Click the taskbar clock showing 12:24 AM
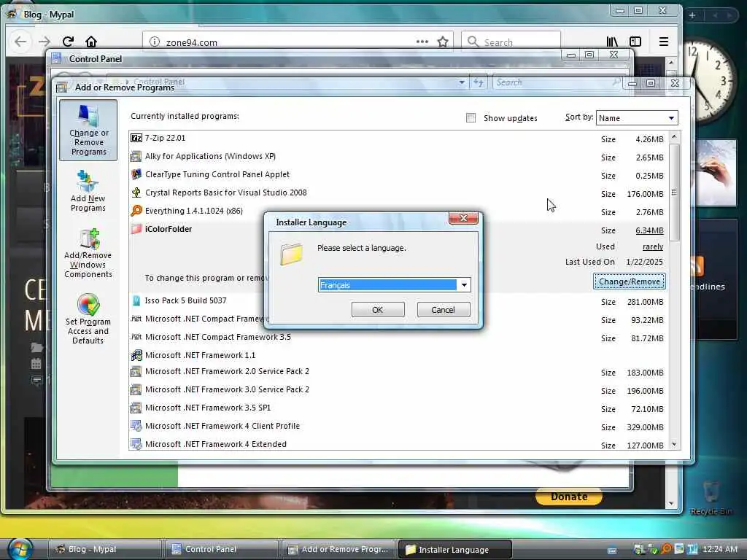 click(x=720, y=549)
